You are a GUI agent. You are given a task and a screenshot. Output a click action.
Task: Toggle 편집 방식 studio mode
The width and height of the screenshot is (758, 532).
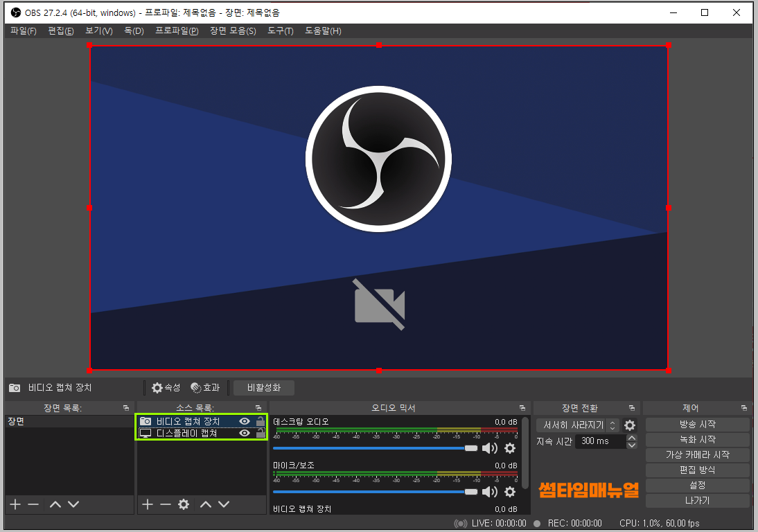click(698, 470)
